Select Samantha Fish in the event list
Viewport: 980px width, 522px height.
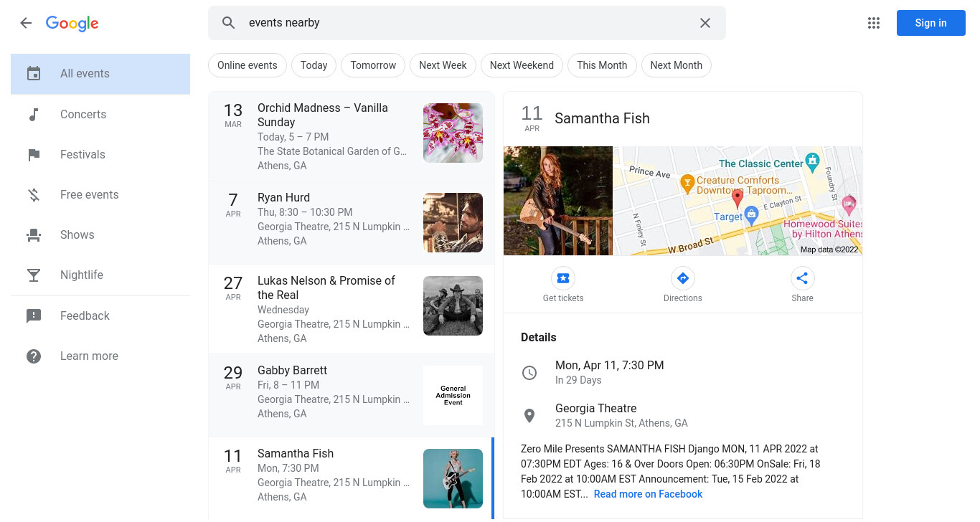[x=352, y=478]
